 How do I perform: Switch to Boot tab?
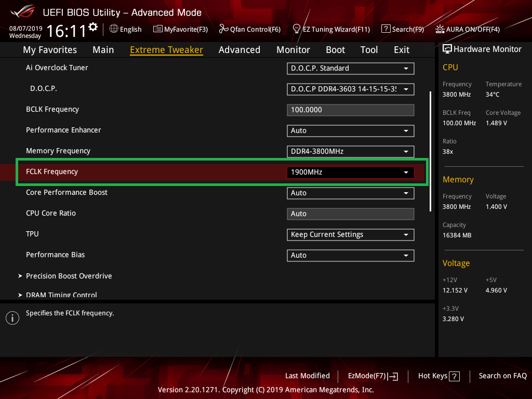click(335, 50)
